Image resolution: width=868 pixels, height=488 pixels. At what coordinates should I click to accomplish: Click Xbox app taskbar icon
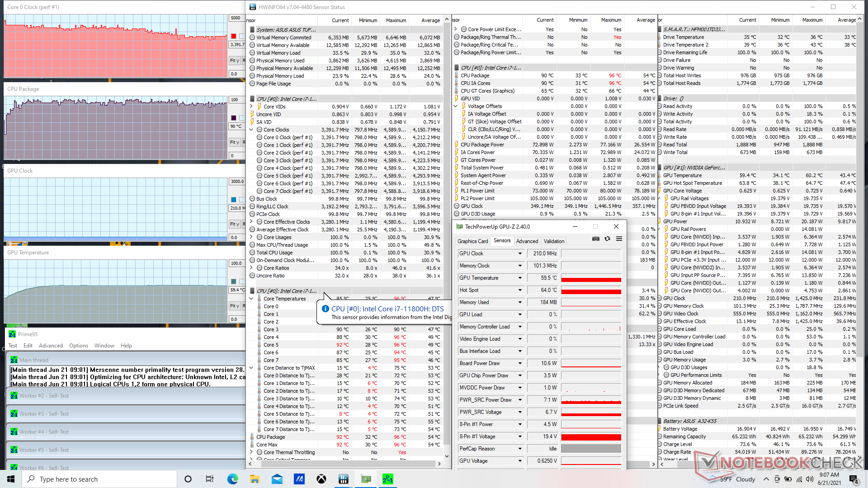tap(321, 479)
